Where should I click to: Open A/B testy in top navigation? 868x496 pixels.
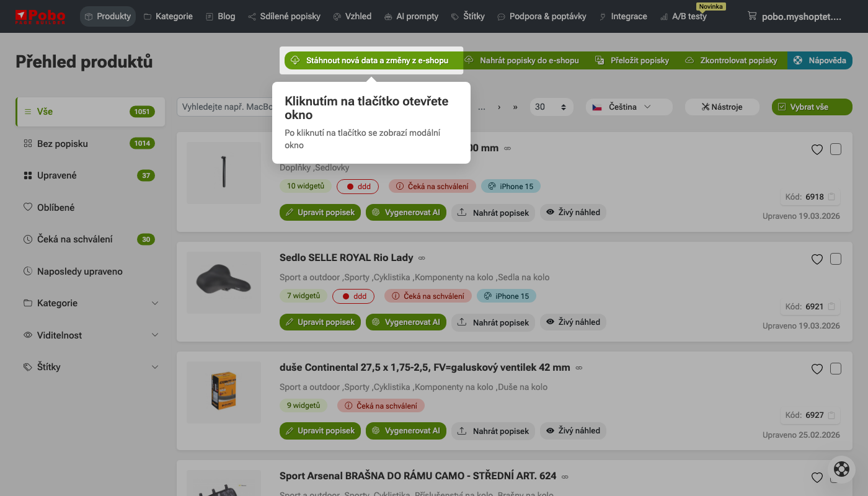(683, 16)
